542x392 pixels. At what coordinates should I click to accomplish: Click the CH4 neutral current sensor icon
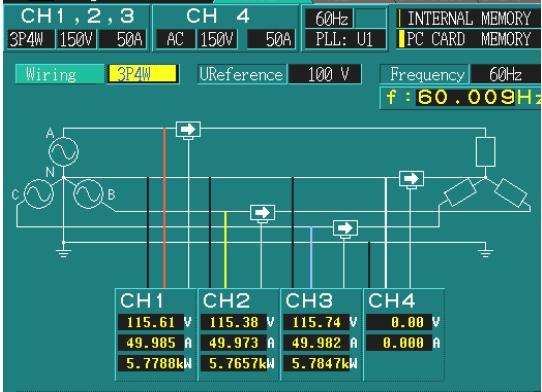(x=411, y=179)
